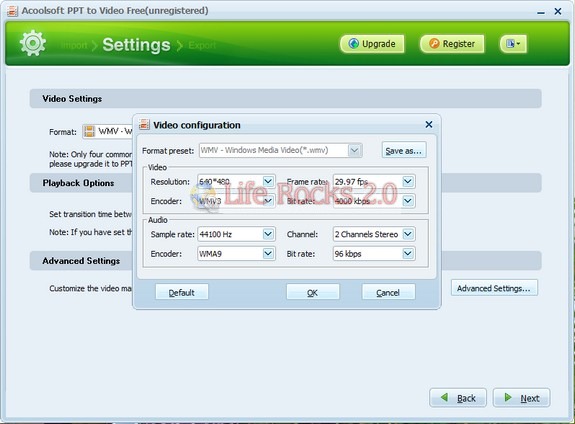Click the Default button
Image resolution: width=575 pixels, height=424 pixels.
click(182, 292)
